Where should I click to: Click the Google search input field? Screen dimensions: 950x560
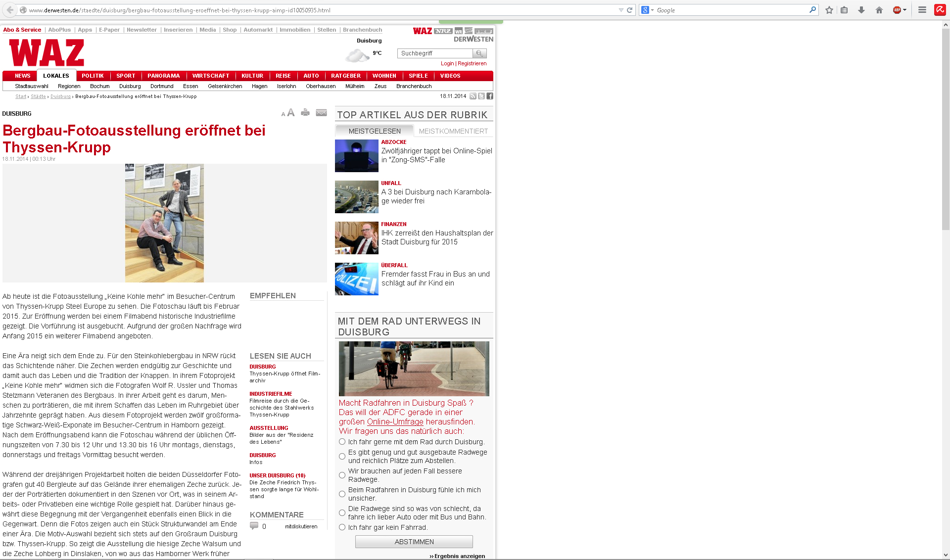pyautogui.click(x=732, y=10)
